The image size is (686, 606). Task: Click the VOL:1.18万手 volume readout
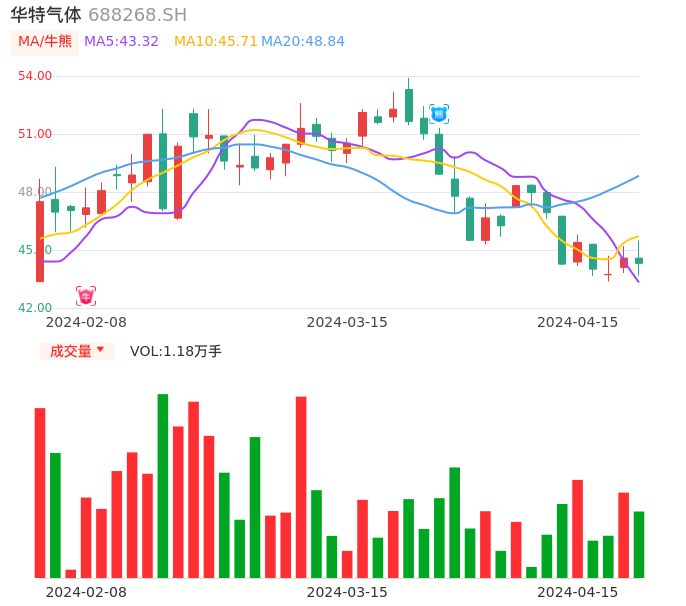click(x=176, y=351)
